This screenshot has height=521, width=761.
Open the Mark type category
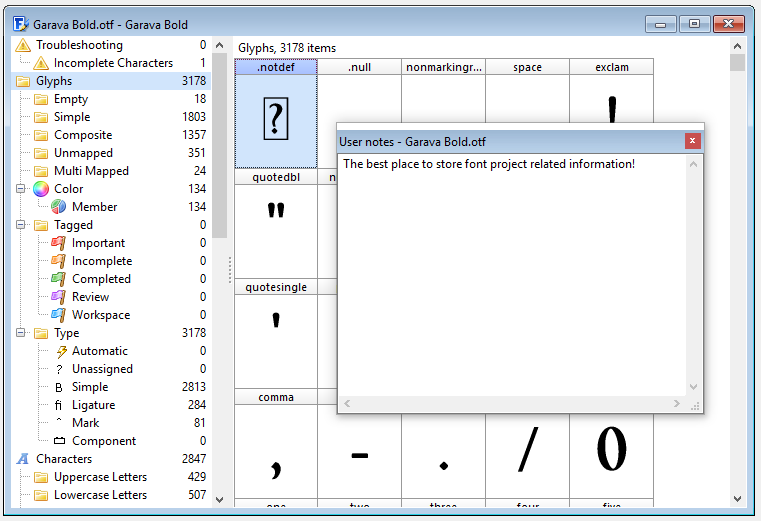coord(85,423)
